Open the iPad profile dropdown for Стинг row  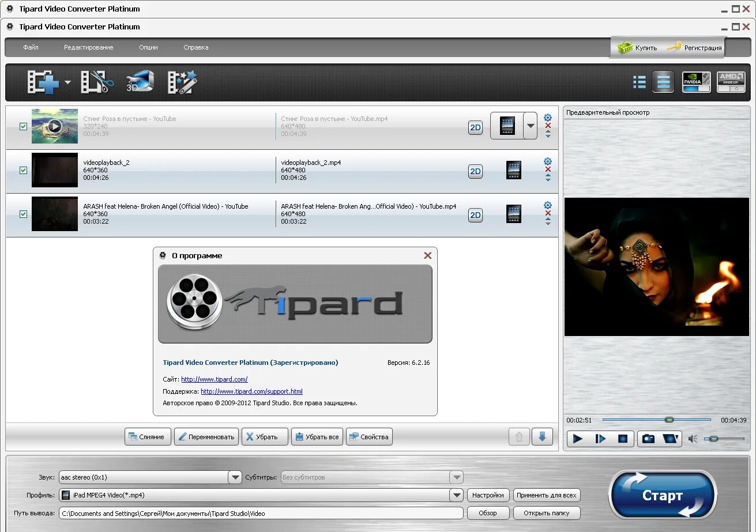click(530, 126)
